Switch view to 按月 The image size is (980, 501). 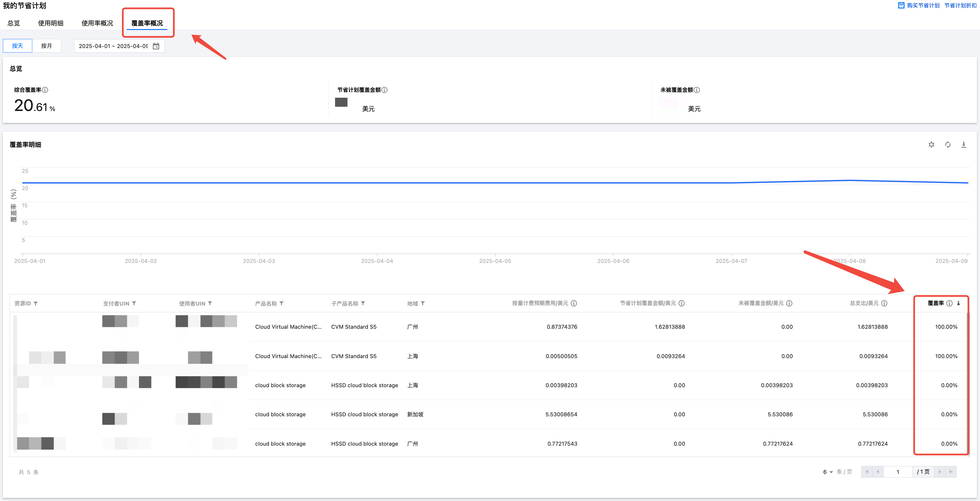[x=46, y=46]
